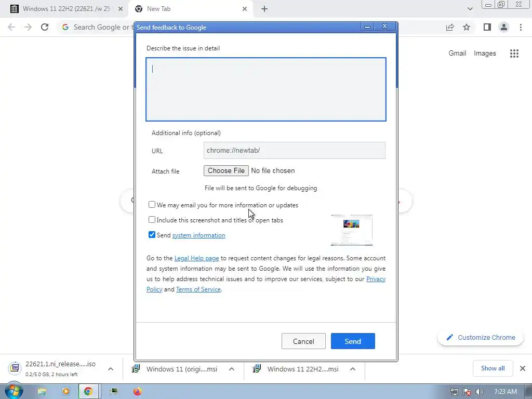Open the side panel icon
Screen dimensions: 532x399
tap(487, 27)
